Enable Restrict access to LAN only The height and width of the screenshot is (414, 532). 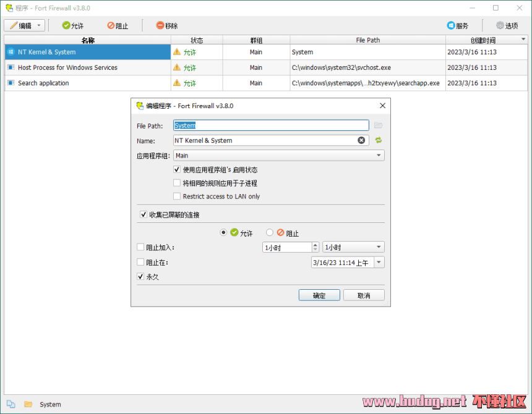tap(177, 196)
